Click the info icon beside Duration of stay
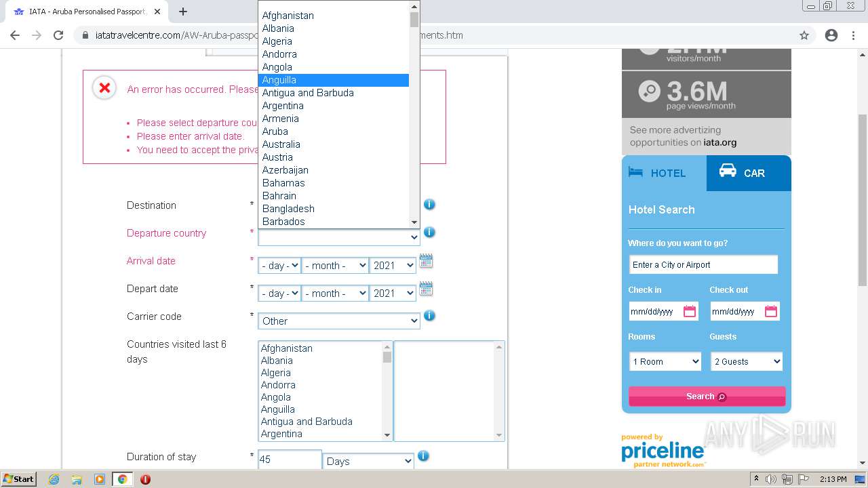 pos(423,455)
